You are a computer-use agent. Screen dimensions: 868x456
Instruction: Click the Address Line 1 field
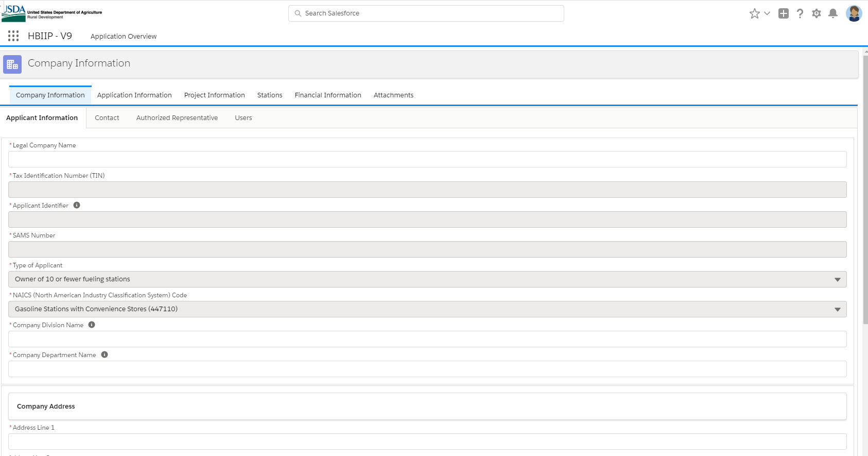point(427,442)
